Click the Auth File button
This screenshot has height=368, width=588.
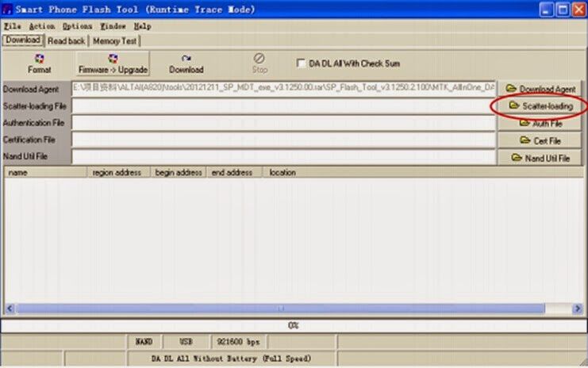click(x=540, y=123)
